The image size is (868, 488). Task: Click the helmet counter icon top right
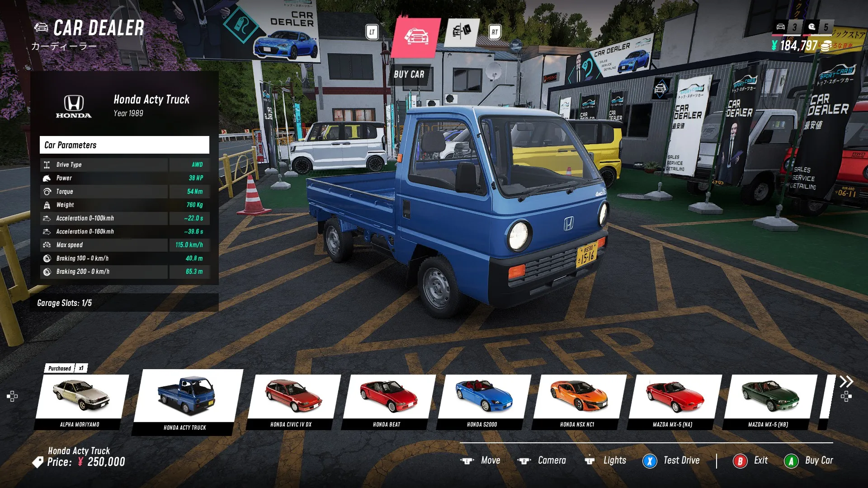click(x=812, y=27)
